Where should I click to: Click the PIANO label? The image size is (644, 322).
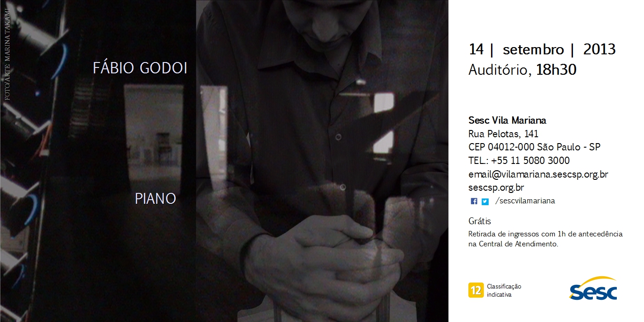[155, 199]
